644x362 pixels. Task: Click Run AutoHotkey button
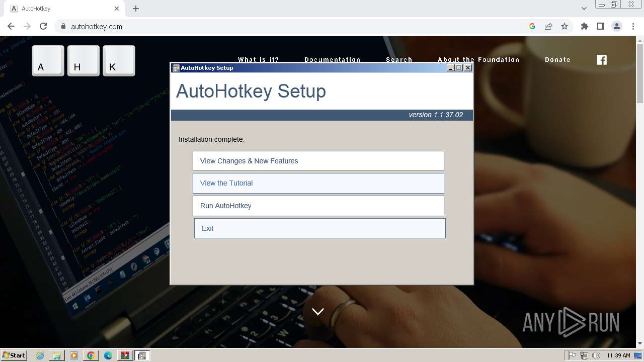pyautogui.click(x=318, y=206)
